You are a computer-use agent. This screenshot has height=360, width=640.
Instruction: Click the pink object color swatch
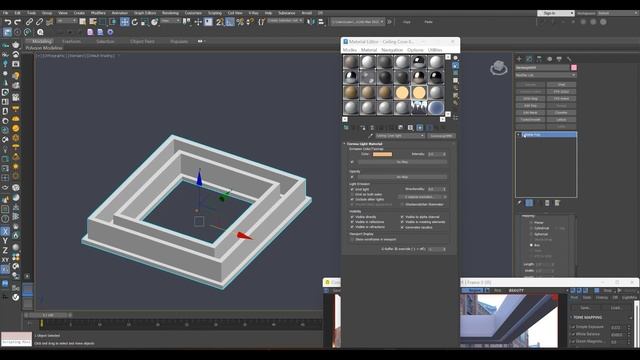coord(574,67)
